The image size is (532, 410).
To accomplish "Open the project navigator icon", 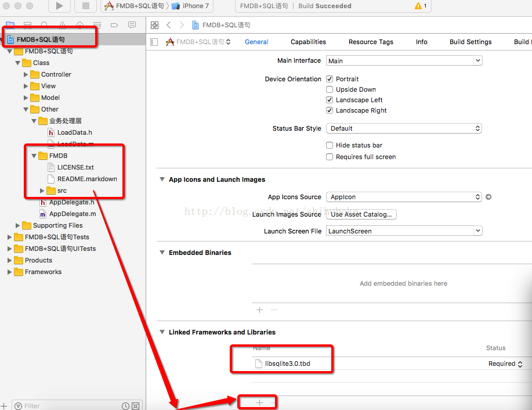I will (x=10, y=25).
